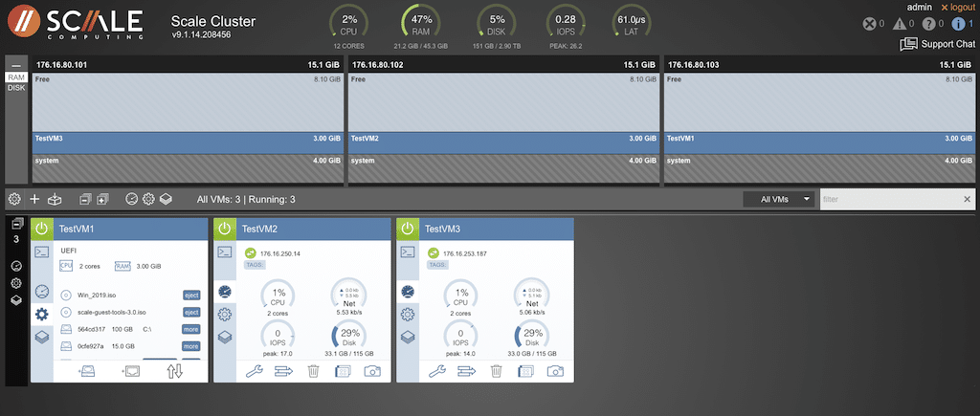The image size is (980, 416).
Task: Delete TestVM3 with the trash icon
Action: (x=497, y=372)
